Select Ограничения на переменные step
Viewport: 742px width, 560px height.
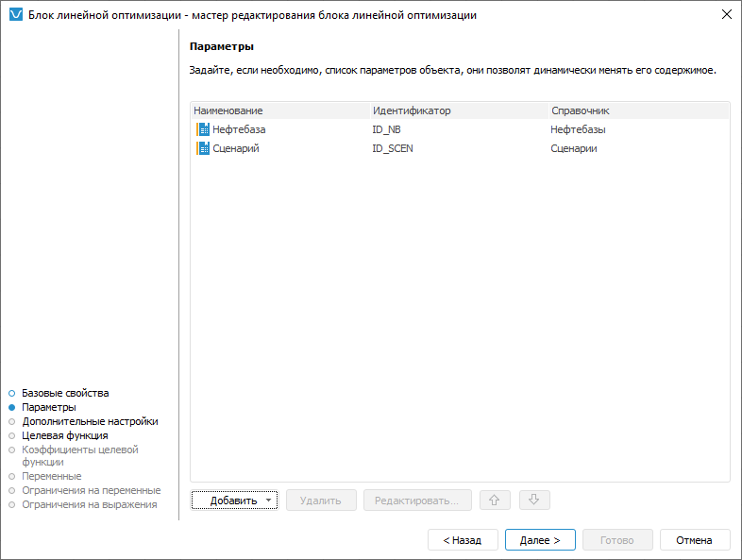(92, 490)
